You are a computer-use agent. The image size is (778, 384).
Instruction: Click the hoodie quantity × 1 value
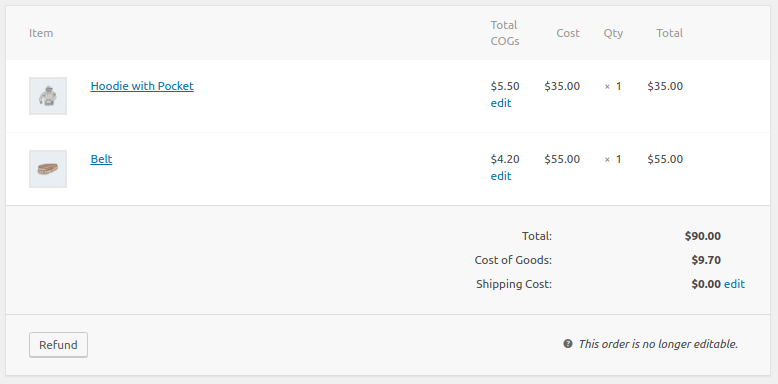pos(613,86)
